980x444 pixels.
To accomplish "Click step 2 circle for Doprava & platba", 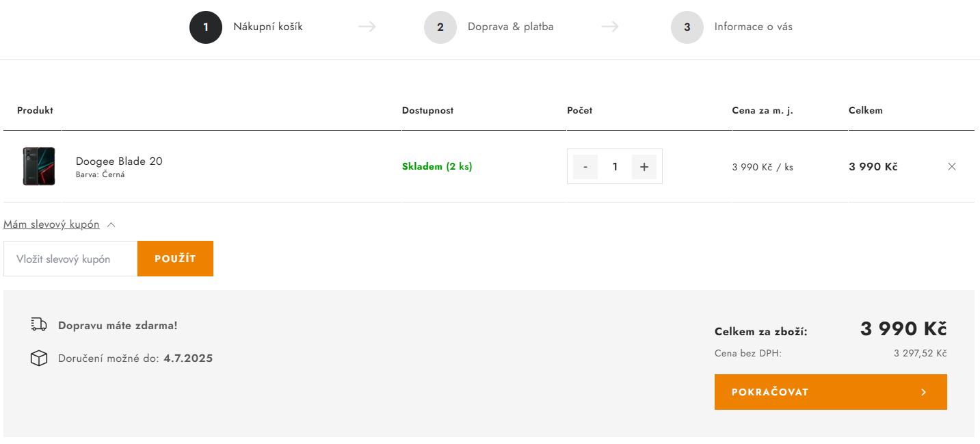I will click(440, 27).
